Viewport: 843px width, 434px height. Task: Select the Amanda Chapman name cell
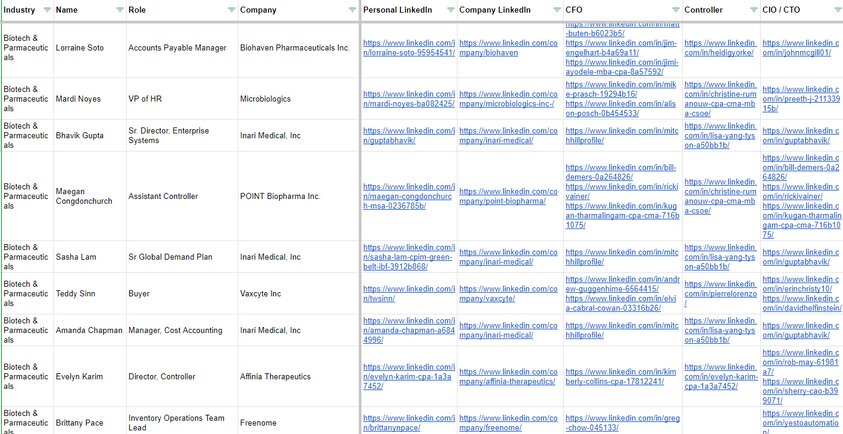click(90, 330)
